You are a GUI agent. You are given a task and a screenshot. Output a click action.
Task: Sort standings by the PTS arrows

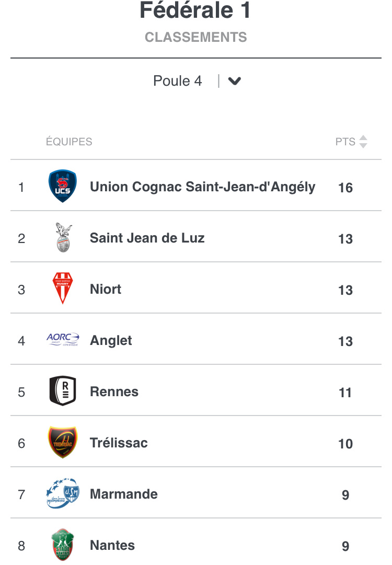point(363,142)
